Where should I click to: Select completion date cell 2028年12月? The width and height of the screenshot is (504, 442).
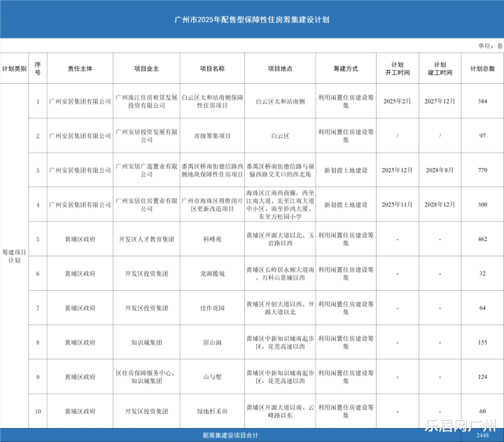click(440, 205)
